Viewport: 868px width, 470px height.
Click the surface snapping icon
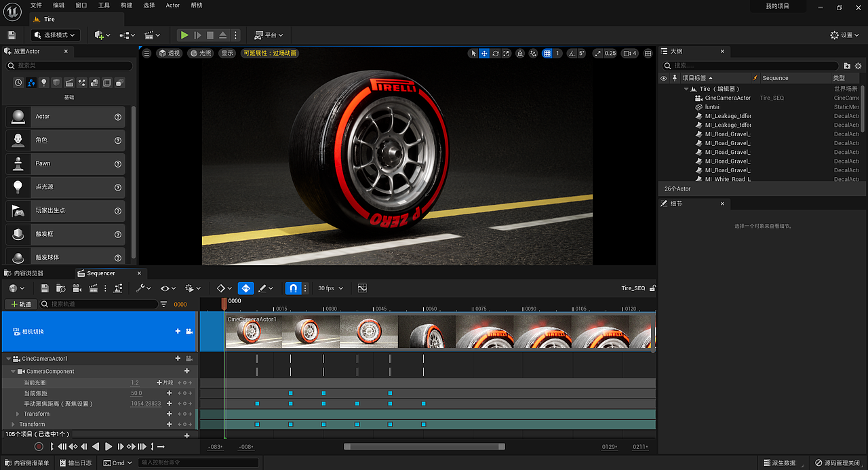coord(534,53)
